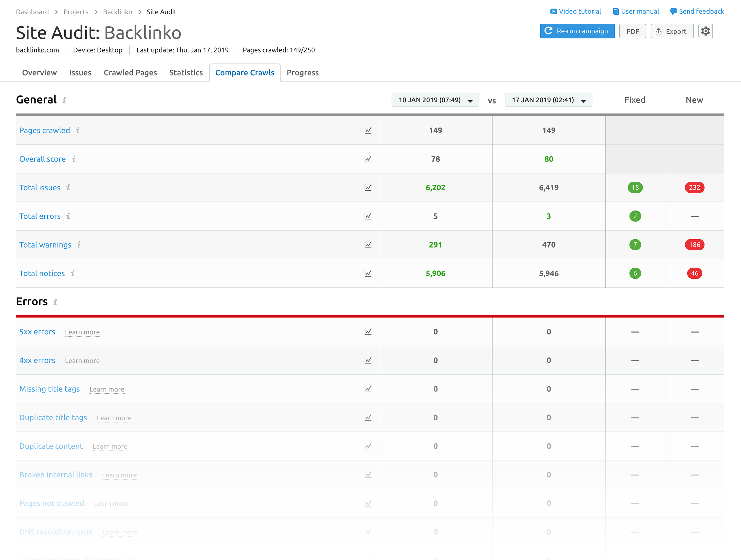Click Learn more link for 4xx errors
This screenshot has width=741, height=560.
[x=82, y=360]
